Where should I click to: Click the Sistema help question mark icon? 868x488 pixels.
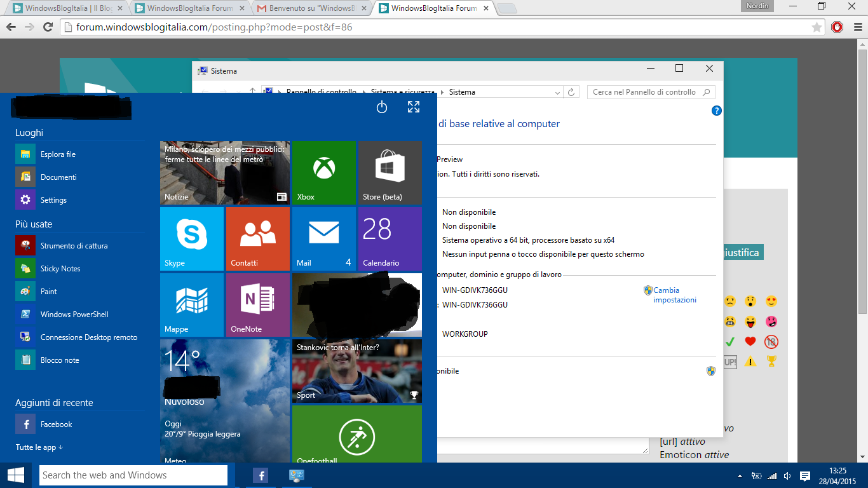pos(716,111)
